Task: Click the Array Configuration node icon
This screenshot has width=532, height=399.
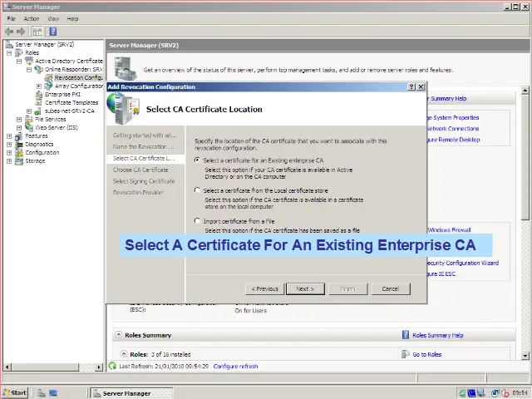Action: [x=49, y=86]
